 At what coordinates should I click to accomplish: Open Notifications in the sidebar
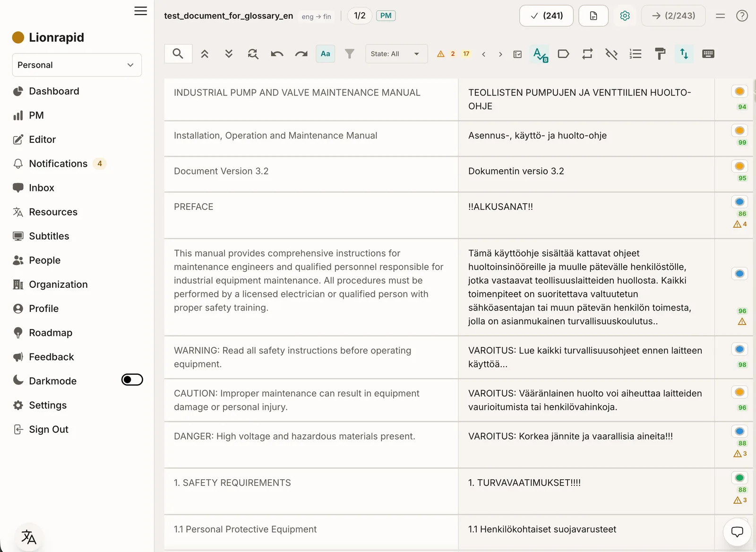tap(58, 164)
